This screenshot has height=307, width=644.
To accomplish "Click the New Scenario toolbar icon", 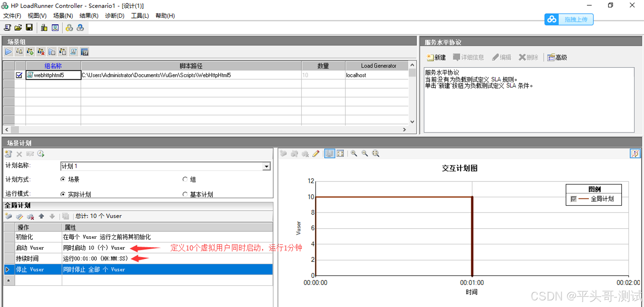I will pyautogui.click(x=7, y=28).
